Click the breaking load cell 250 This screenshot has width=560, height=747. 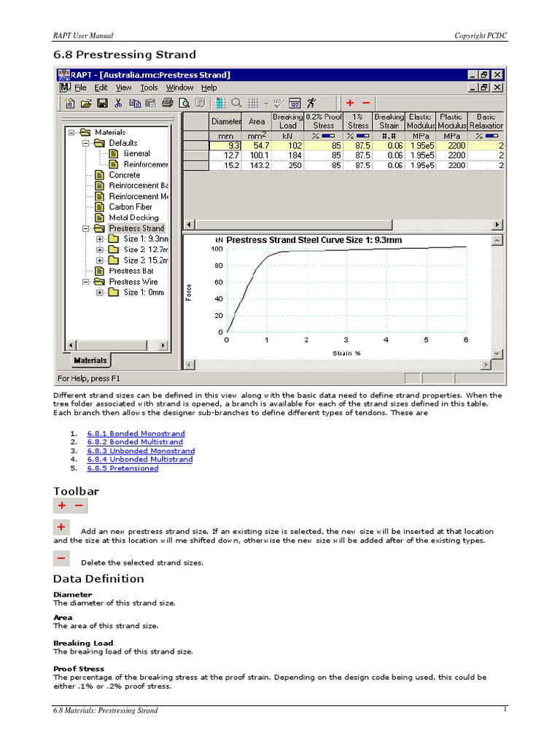pyautogui.click(x=287, y=166)
